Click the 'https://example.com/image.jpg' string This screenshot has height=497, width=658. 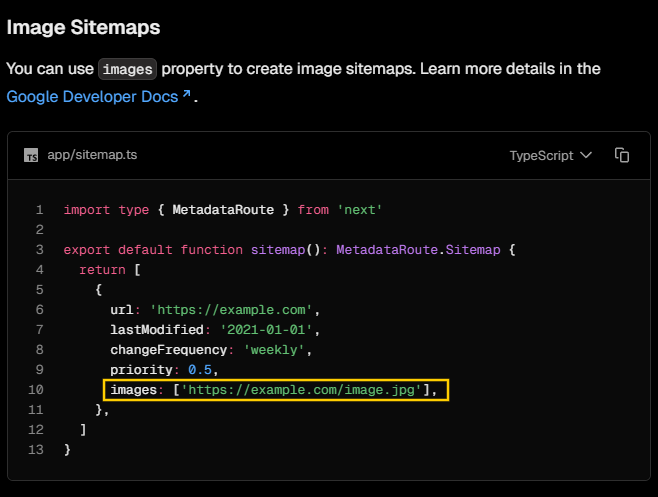click(x=301, y=390)
